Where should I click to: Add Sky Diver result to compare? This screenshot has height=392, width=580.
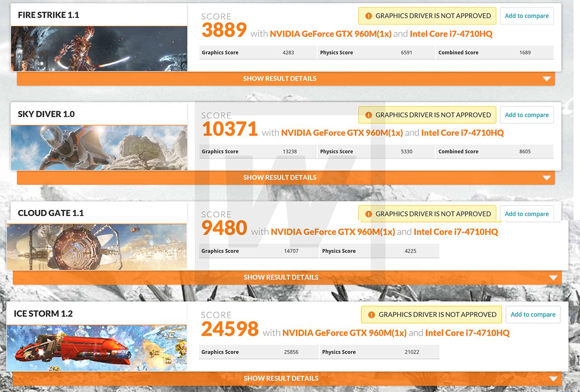tap(527, 115)
